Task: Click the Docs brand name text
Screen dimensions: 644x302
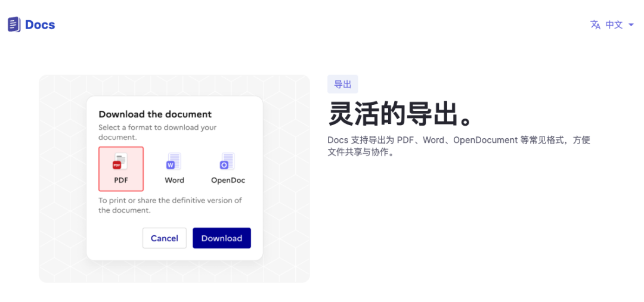Action: [40, 24]
